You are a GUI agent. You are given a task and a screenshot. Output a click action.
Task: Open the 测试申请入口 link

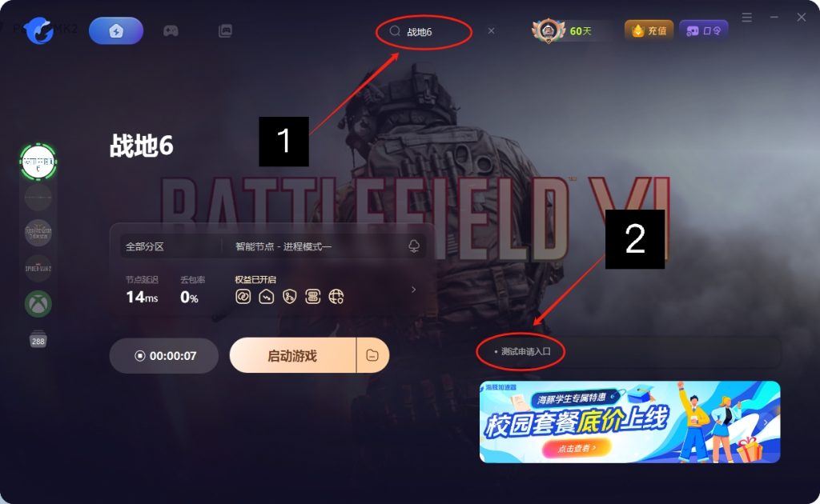tap(525, 351)
